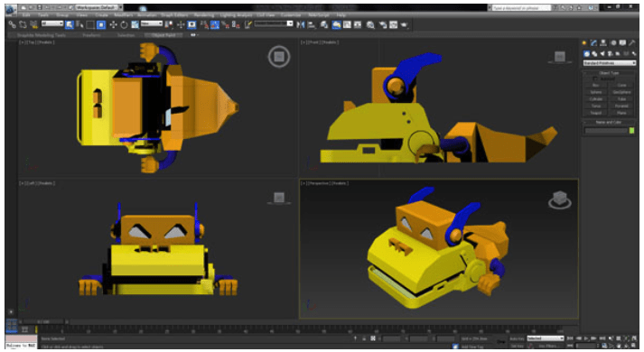Viewport: 644px width, 352px height.
Task: Click the Box primitive button
Action: point(596,86)
